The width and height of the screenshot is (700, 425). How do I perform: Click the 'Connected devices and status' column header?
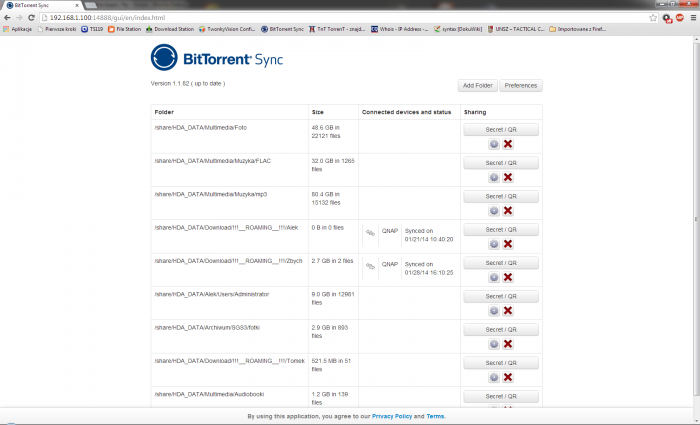point(406,112)
